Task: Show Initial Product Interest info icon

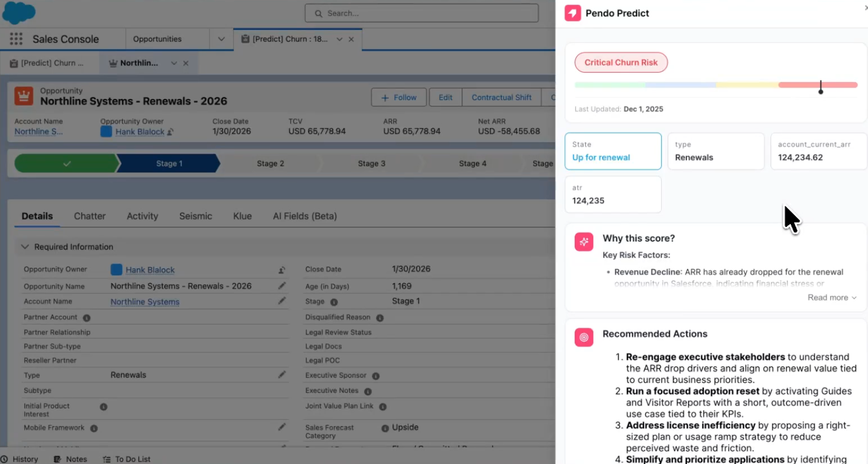Action: click(x=104, y=407)
